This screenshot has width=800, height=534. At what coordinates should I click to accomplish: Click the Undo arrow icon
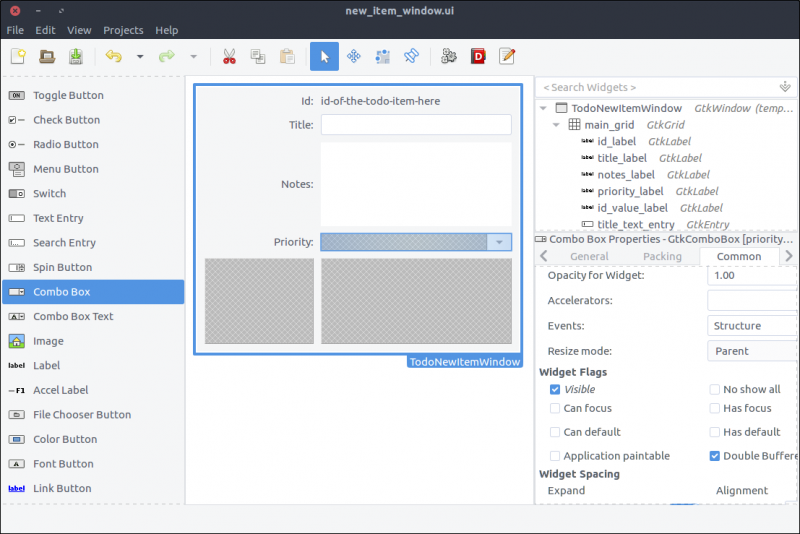[113, 57]
